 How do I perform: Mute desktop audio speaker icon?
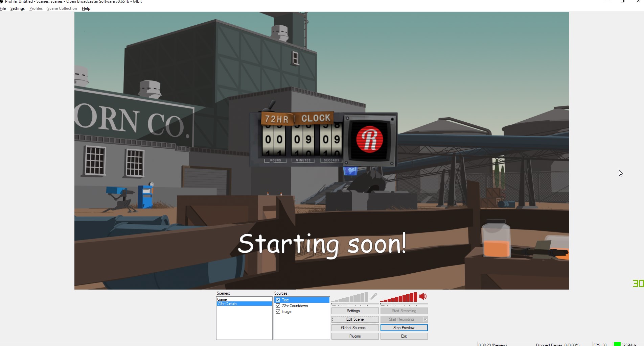point(423,297)
